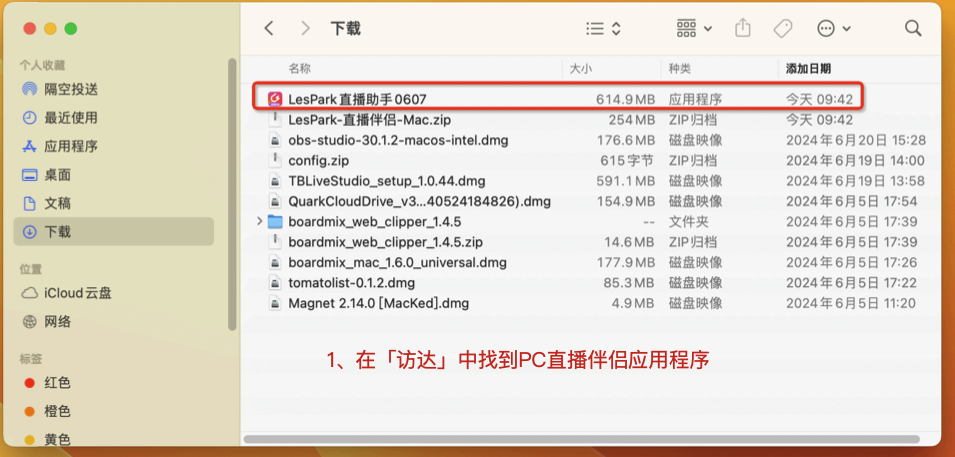This screenshot has width=955, height=457.
Task: Click the QuarkCloudDrive dmg file icon
Action: click(276, 201)
